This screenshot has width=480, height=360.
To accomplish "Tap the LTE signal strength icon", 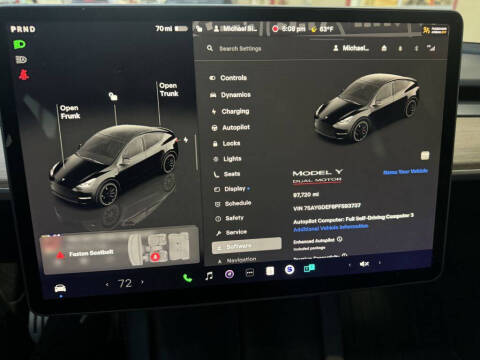I will 431,48.
